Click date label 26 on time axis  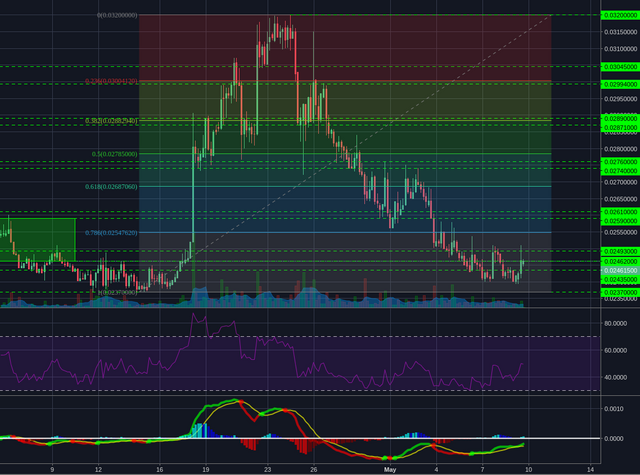(x=313, y=470)
